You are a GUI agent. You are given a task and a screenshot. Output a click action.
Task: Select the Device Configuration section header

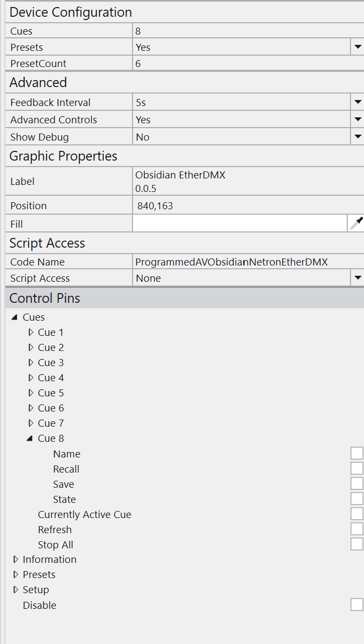[x=184, y=12]
